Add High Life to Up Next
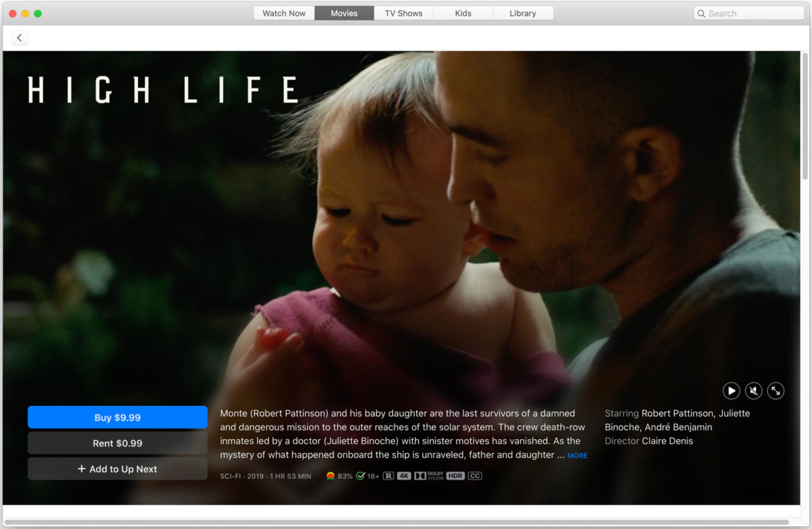The width and height of the screenshot is (812, 529). click(117, 468)
